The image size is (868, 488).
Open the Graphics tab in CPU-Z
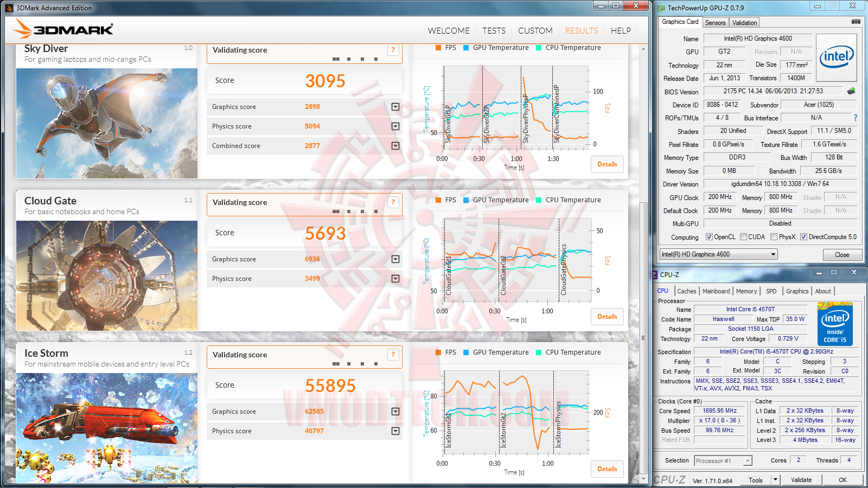[x=797, y=291]
